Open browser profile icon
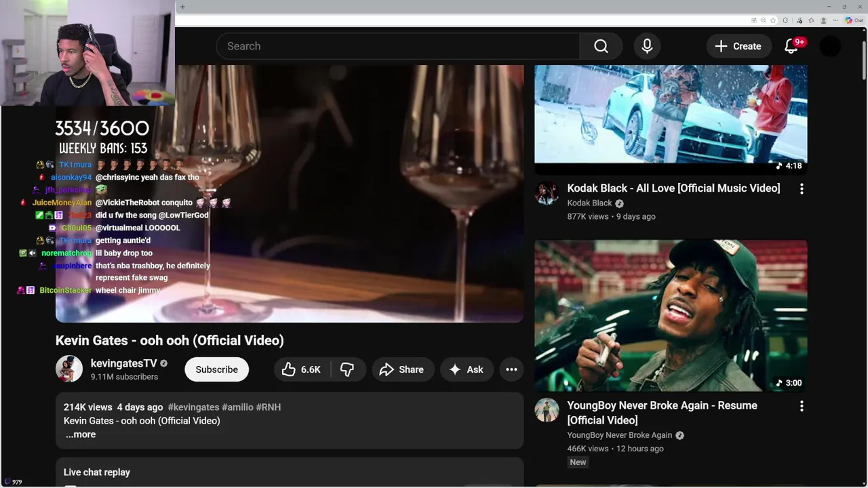 (x=823, y=20)
